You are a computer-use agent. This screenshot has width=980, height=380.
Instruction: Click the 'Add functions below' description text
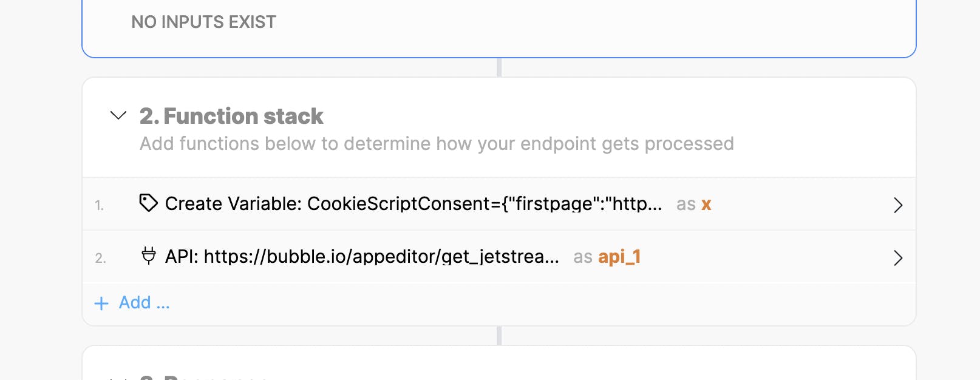[x=437, y=144]
